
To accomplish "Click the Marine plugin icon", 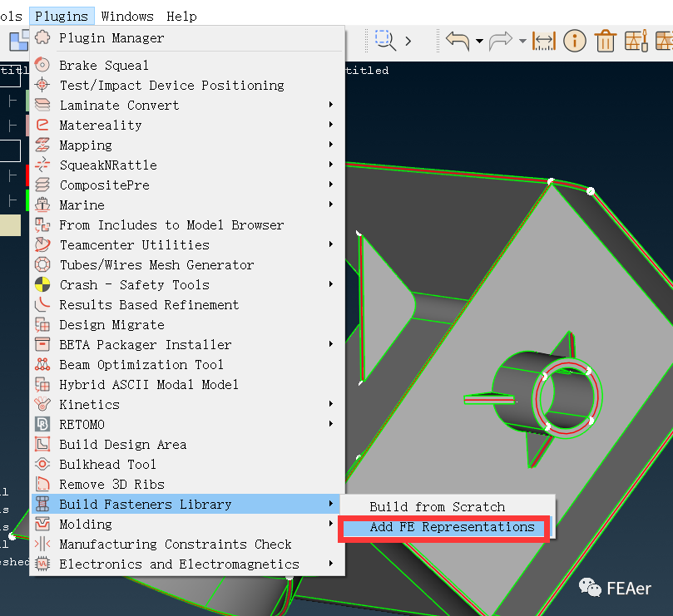I will (x=42, y=205).
